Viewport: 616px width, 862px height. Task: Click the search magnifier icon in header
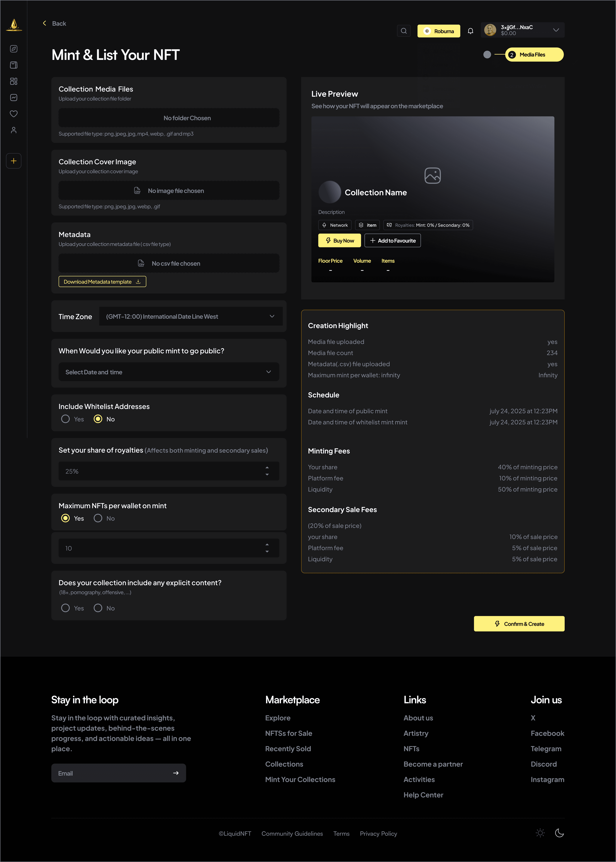click(x=404, y=31)
